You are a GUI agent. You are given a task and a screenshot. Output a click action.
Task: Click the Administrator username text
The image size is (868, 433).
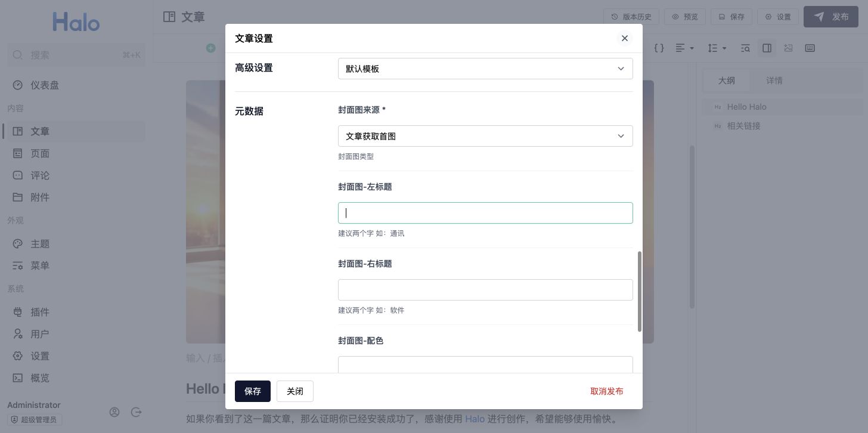pyautogui.click(x=34, y=405)
